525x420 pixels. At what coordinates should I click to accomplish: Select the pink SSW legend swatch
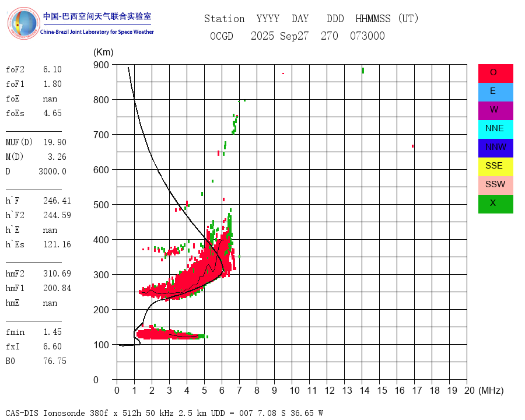pyautogui.click(x=495, y=185)
